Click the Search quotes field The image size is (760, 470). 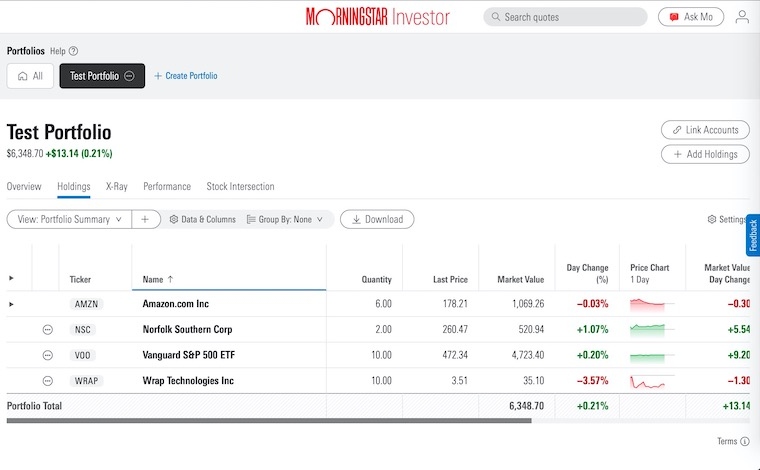pyautogui.click(x=565, y=17)
